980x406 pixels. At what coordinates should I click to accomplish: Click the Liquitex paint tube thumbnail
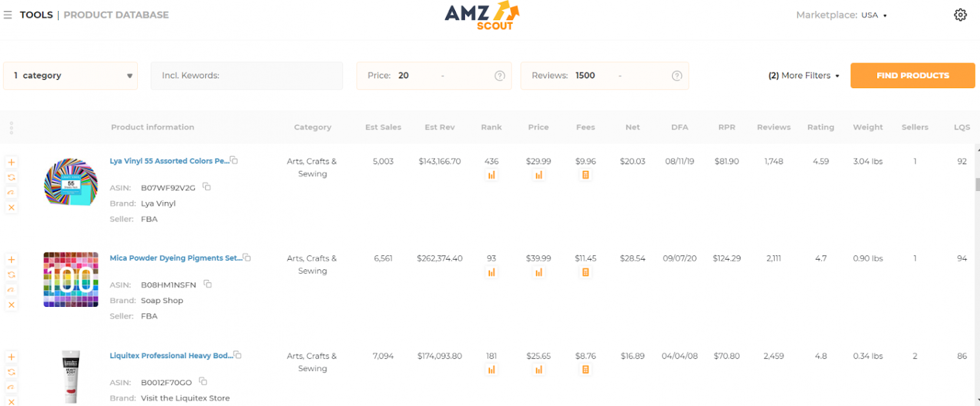pyautogui.click(x=71, y=376)
